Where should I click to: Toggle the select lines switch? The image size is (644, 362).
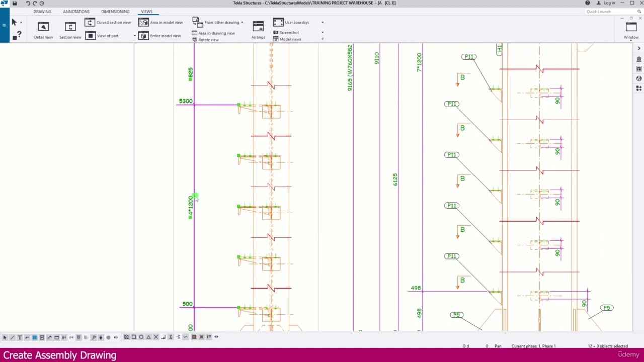pyautogui.click(x=12, y=337)
